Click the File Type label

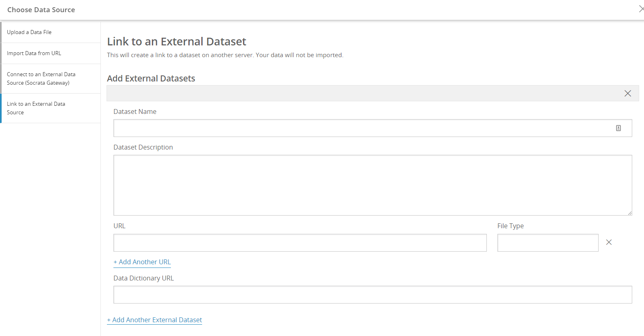[510, 226]
